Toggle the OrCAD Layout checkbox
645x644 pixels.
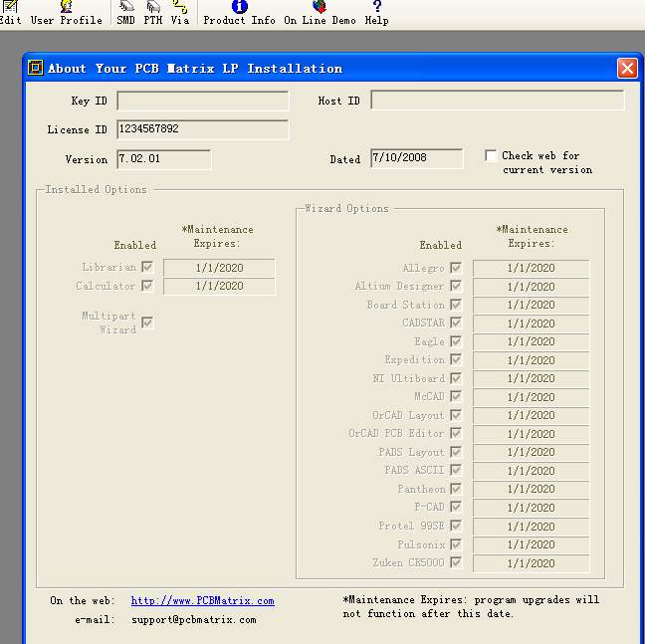tap(455, 415)
